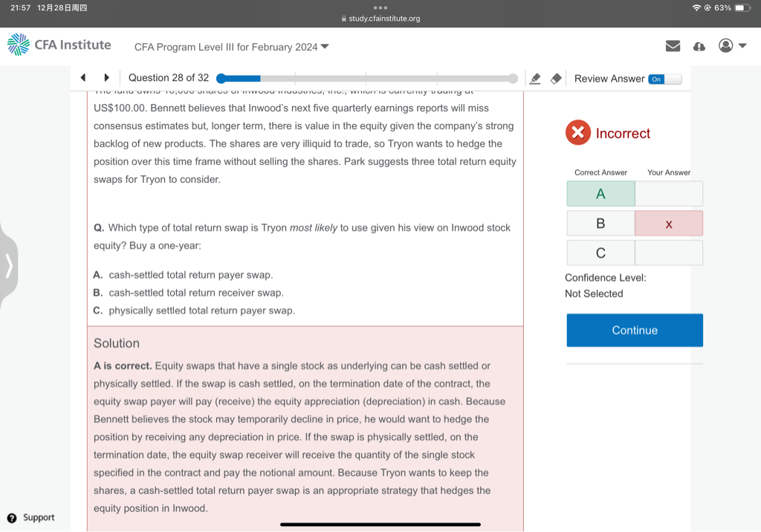Select answer option C box

[x=600, y=253]
